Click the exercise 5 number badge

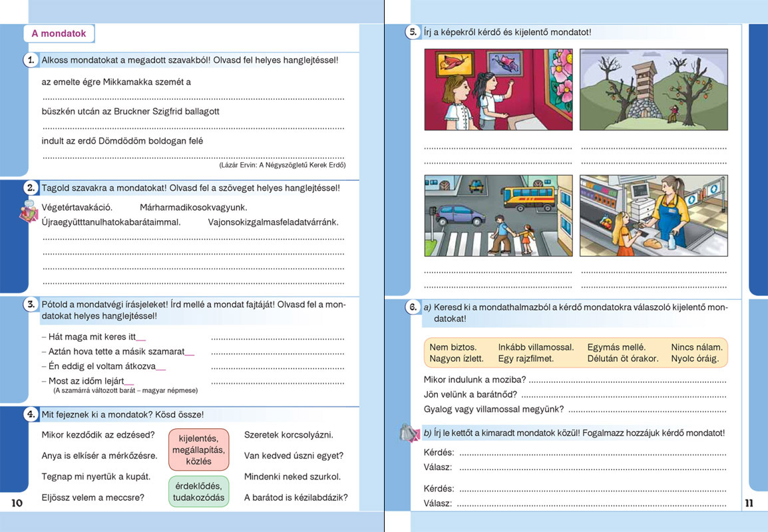(413, 32)
